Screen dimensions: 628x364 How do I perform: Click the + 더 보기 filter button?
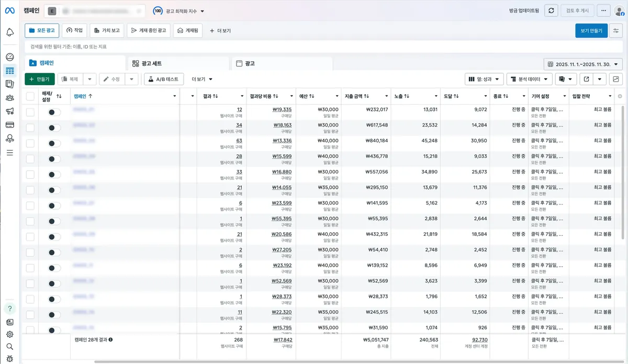(x=220, y=31)
